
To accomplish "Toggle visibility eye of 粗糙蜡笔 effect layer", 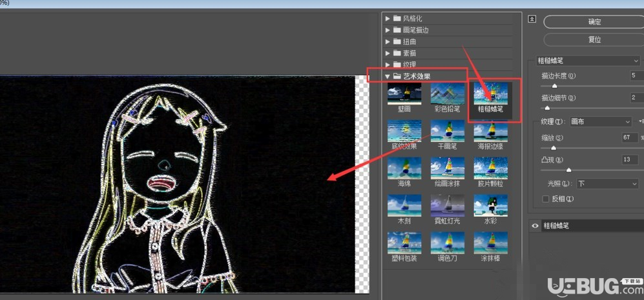I will 535,226.
